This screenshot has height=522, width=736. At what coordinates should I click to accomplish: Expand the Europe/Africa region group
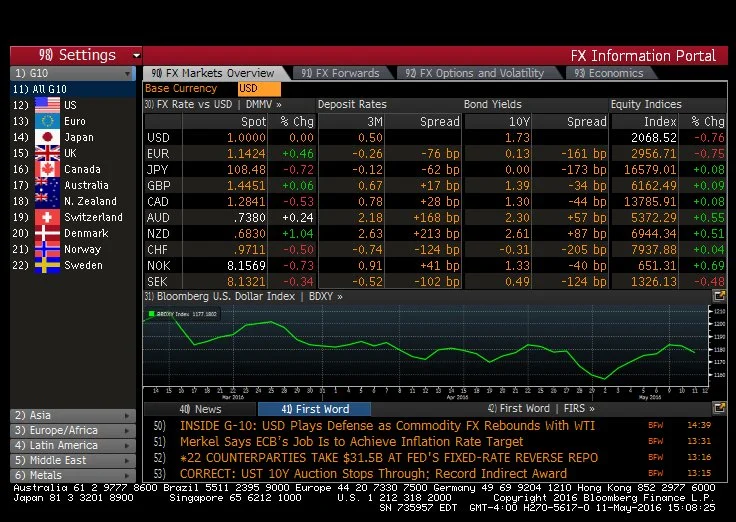tap(73, 430)
